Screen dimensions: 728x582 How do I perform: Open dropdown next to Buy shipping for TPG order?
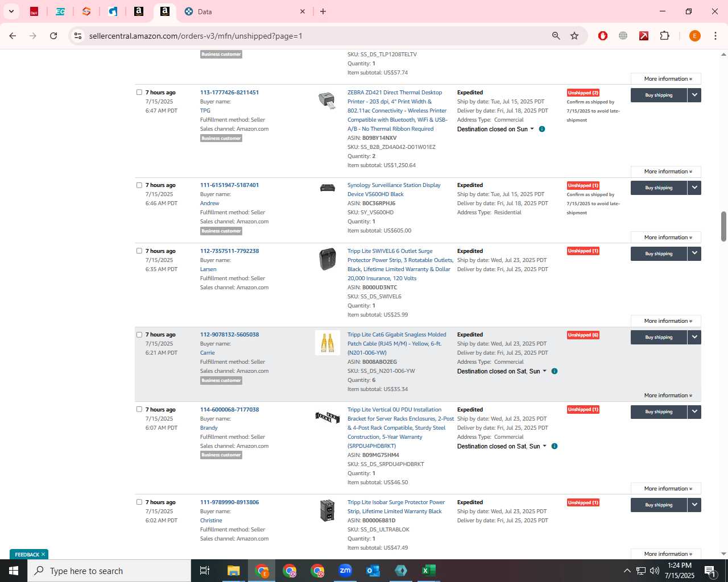coord(694,95)
